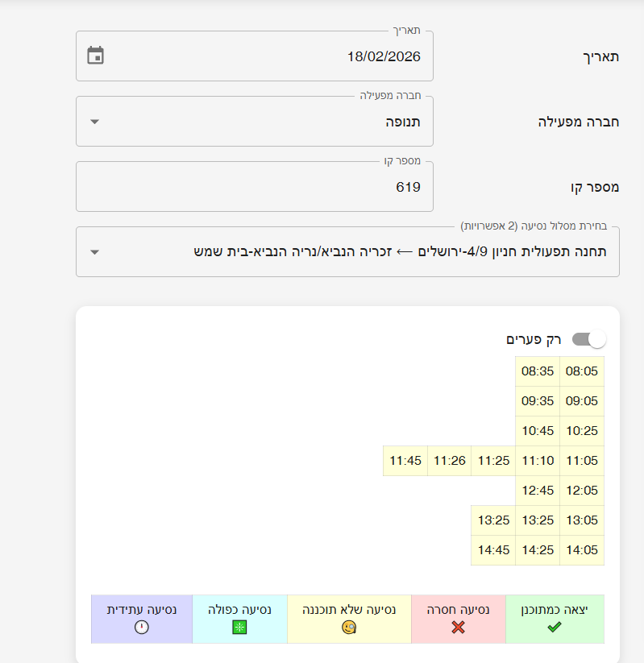Viewport: 644px width, 663px height.
Task: Click the נסיעה עתידית purple legend box
Action: (142, 619)
